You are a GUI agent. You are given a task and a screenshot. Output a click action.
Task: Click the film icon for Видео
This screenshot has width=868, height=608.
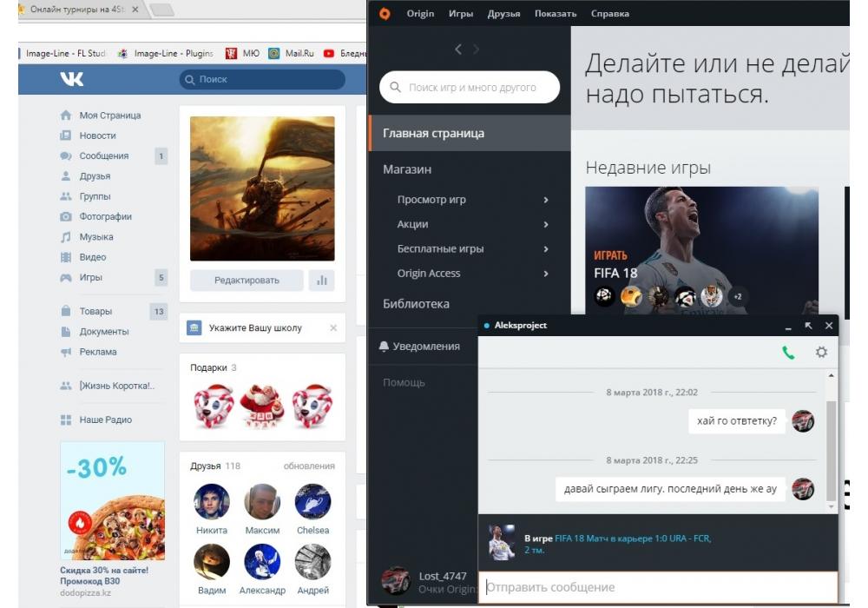click(66, 257)
